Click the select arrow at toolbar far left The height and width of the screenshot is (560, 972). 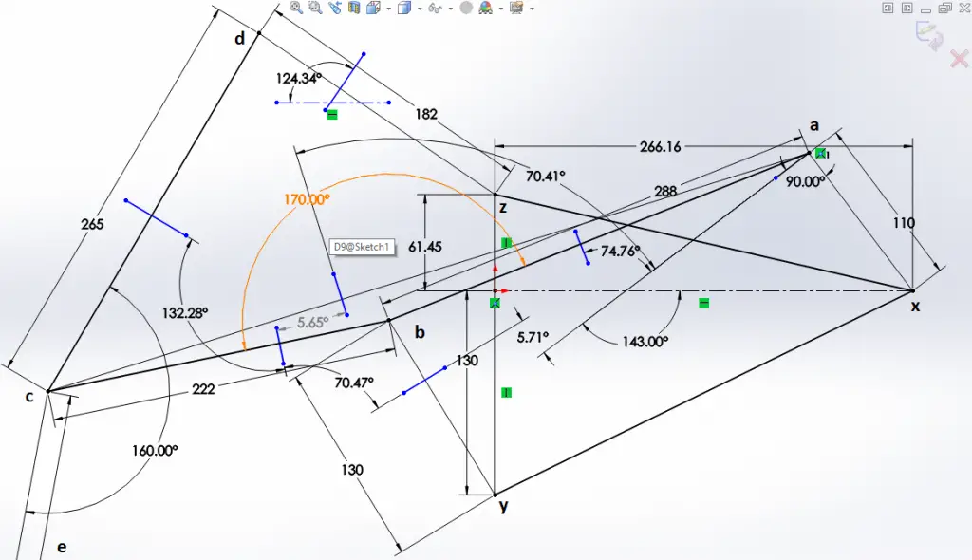[x=278, y=9]
